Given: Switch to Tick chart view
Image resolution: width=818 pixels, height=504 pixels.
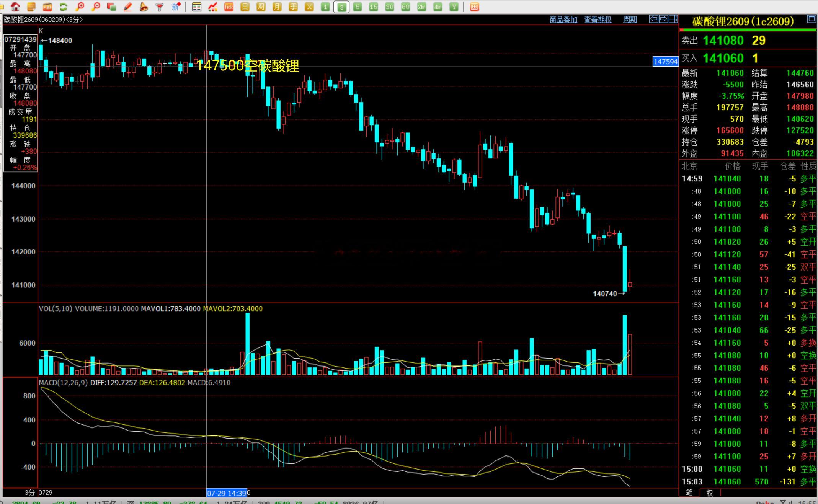Looking at the screenshot, I should click(229, 7).
